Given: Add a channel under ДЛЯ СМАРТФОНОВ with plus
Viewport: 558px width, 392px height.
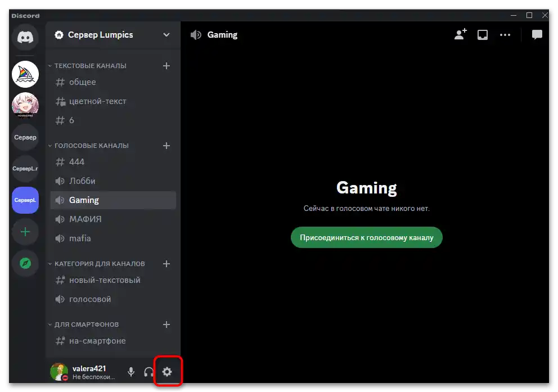Looking at the screenshot, I should click(166, 325).
